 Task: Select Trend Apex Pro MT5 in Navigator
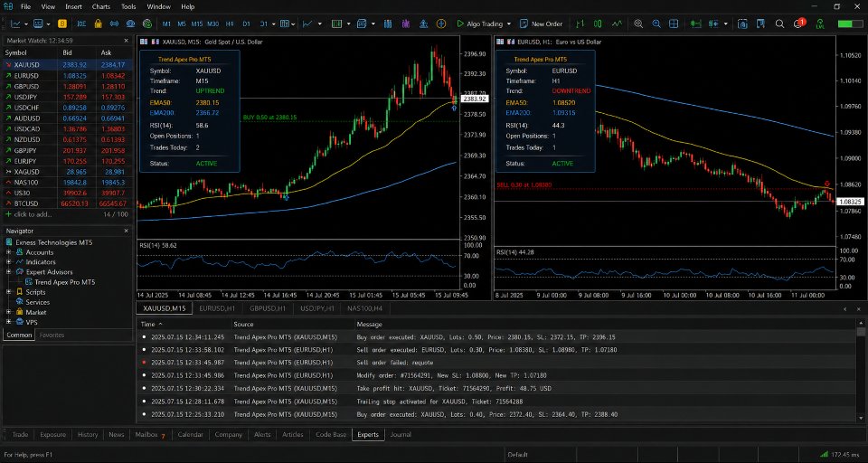(x=65, y=282)
